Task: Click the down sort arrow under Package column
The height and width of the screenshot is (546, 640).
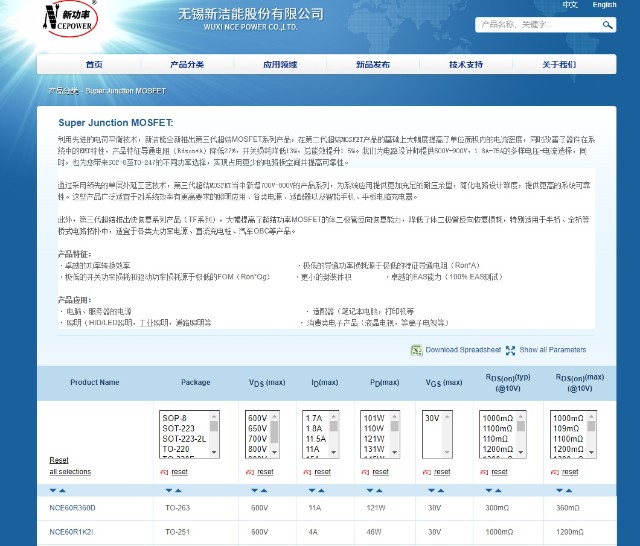Action: tap(169, 490)
